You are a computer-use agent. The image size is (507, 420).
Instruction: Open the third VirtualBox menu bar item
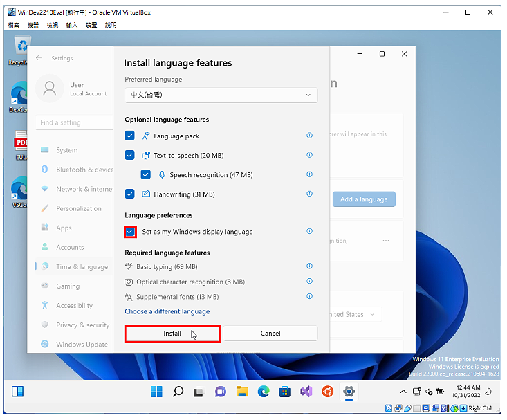click(53, 25)
